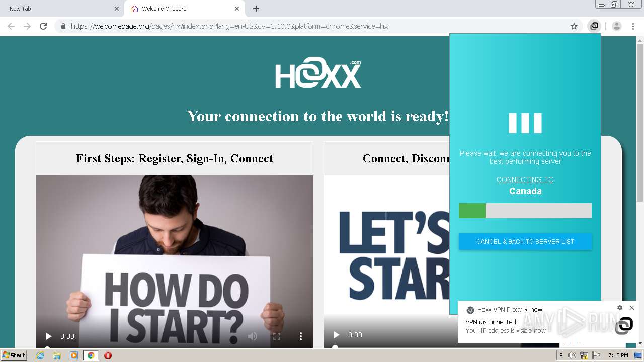
Task: Click 'First Steps: Register, Sign-In, Connect' heading
Action: [175, 158]
